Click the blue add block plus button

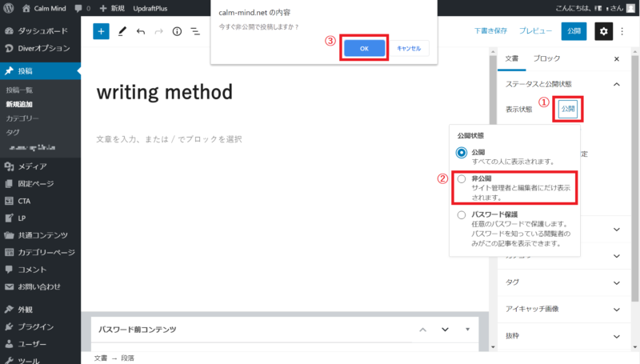click(x=102, y=31)
